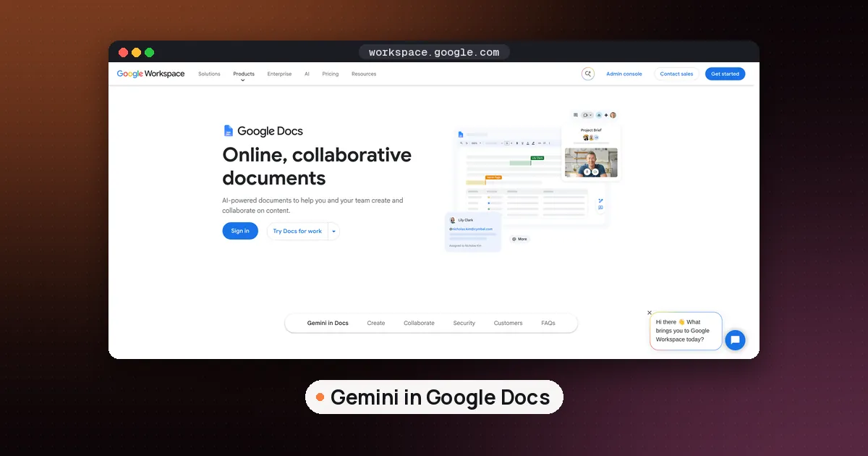This screenshot has height=456, width=868.
Task: Jump to the Create section tab
Action: [x=376, y=323]
